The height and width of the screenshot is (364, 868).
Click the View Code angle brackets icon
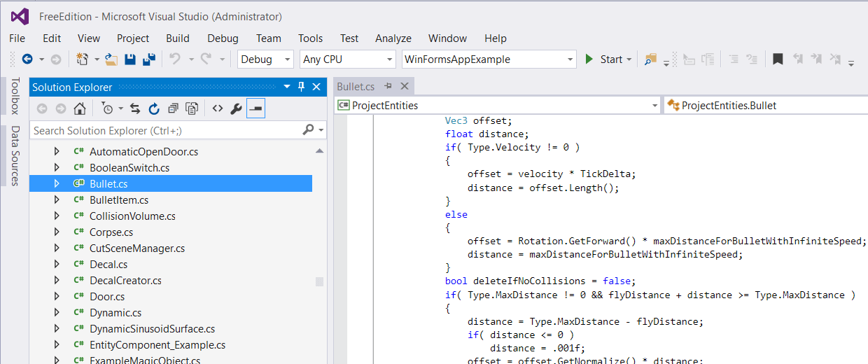tap(218, 108)
